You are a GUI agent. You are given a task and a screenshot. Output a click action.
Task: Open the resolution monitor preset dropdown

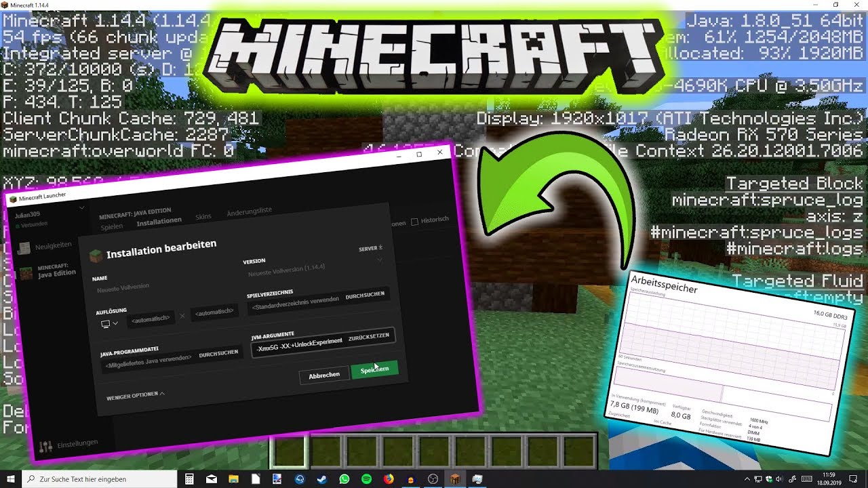click(x=108, y=324)
